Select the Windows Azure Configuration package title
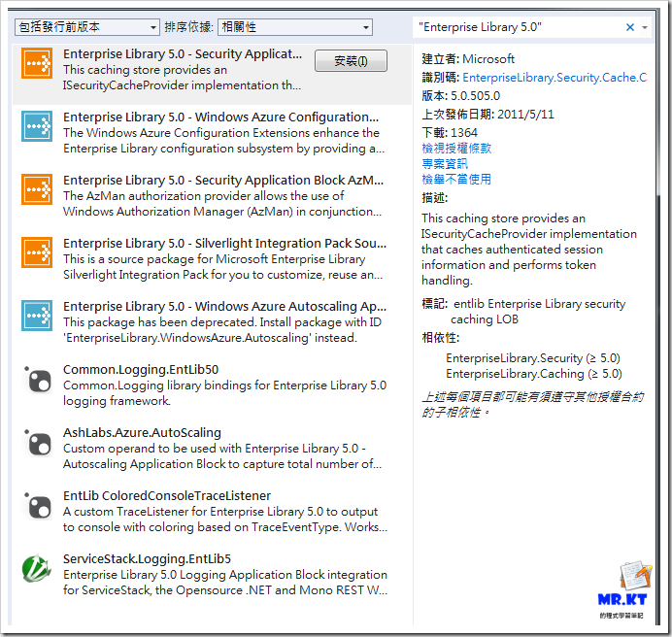The width and height of the screenshot is (672, 637). point(220,117)
